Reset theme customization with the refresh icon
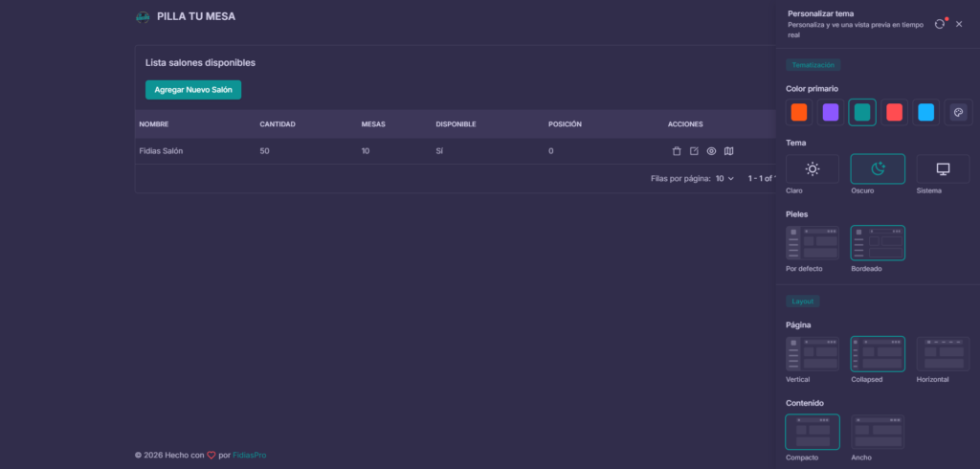The width and height of the screenshot is (980, 469). [x=939, y=24]
